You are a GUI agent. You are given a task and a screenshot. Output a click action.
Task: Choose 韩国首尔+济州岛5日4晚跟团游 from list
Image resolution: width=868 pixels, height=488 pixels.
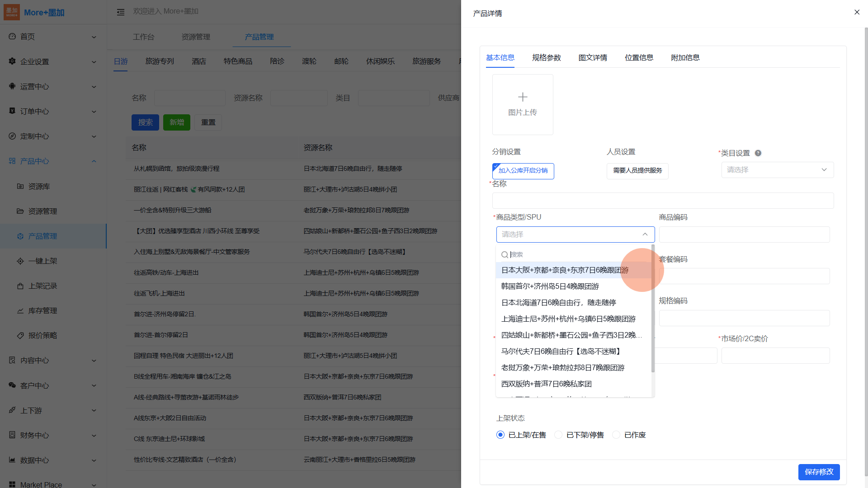(x=550, y=286)
